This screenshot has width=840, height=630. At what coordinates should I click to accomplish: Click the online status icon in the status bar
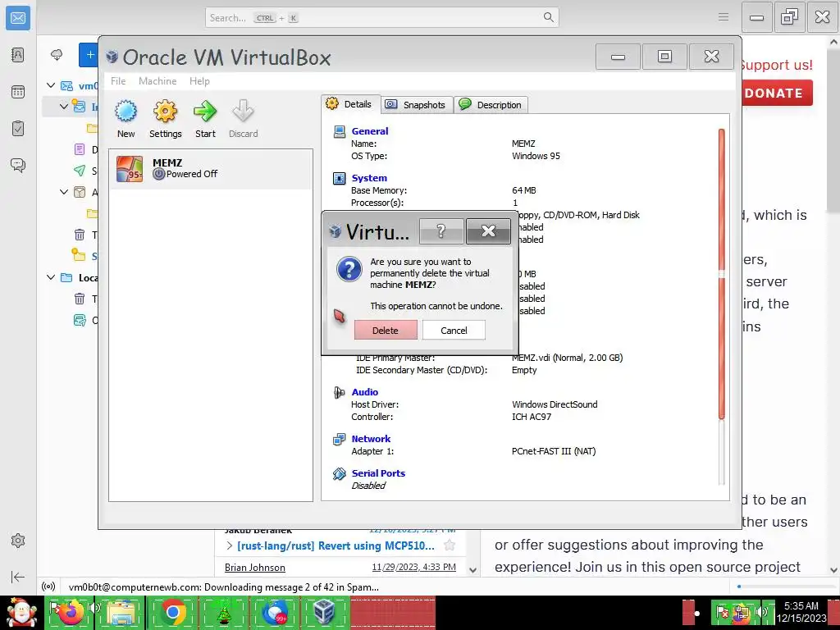(48, 587)
